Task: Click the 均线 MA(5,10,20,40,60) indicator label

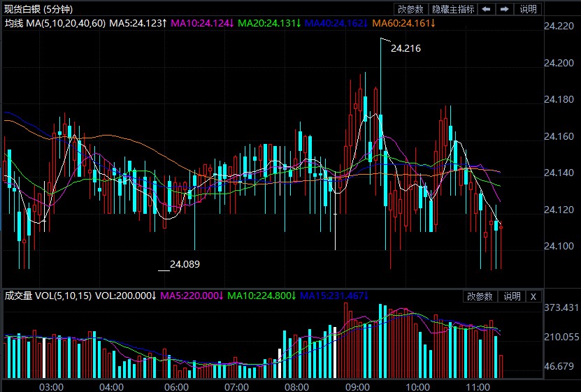Action: pyautogui.click(x=55, y=24)
